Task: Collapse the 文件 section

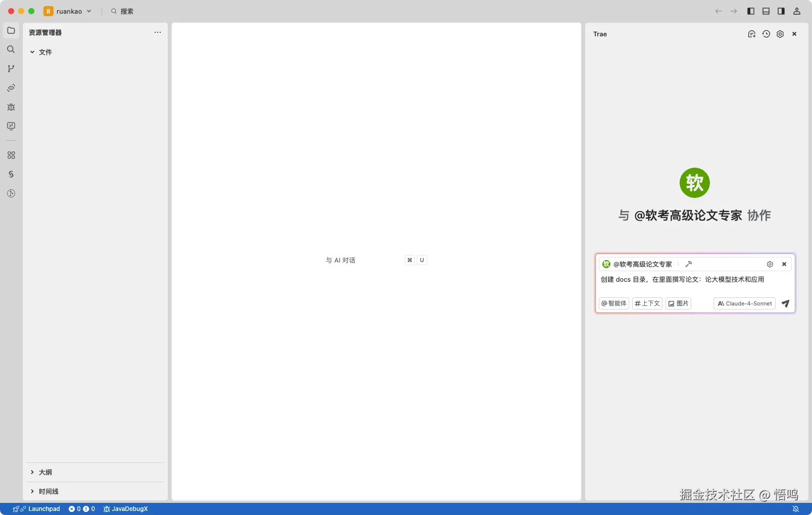Action: click(x=40, y=52)
